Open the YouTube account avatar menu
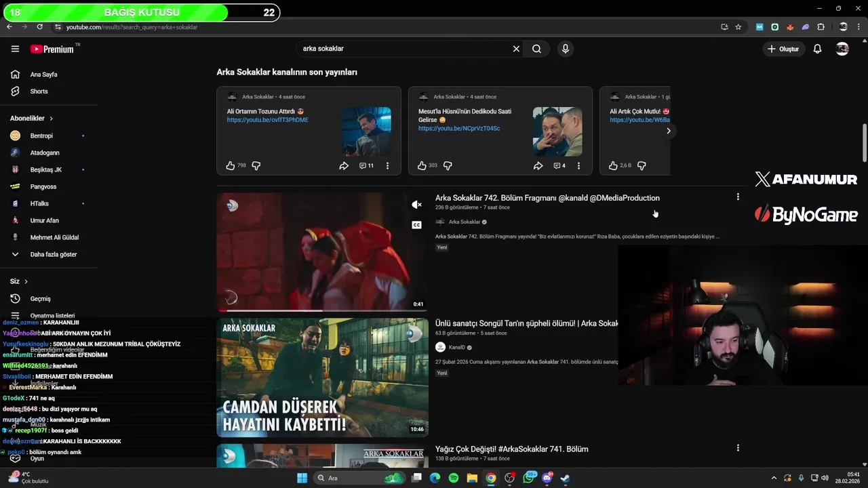Screen dimensions: 868x488 [x=842, y=49]
